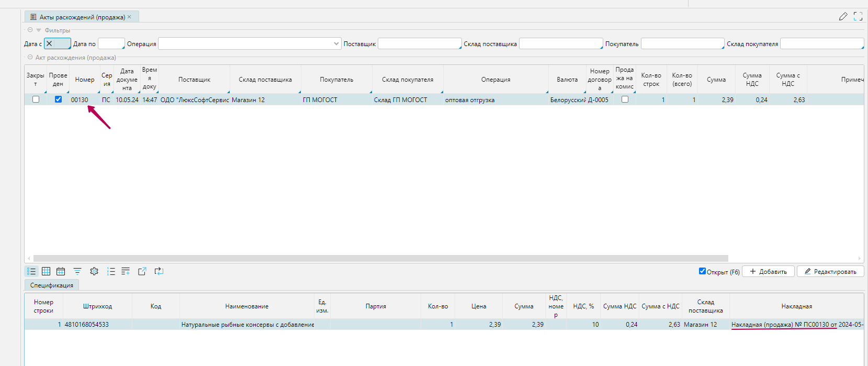Toggle the 'Открыт (F6)' checkbox
The image size is (868, 366).
pyautogui.click(x=702, y=271)
